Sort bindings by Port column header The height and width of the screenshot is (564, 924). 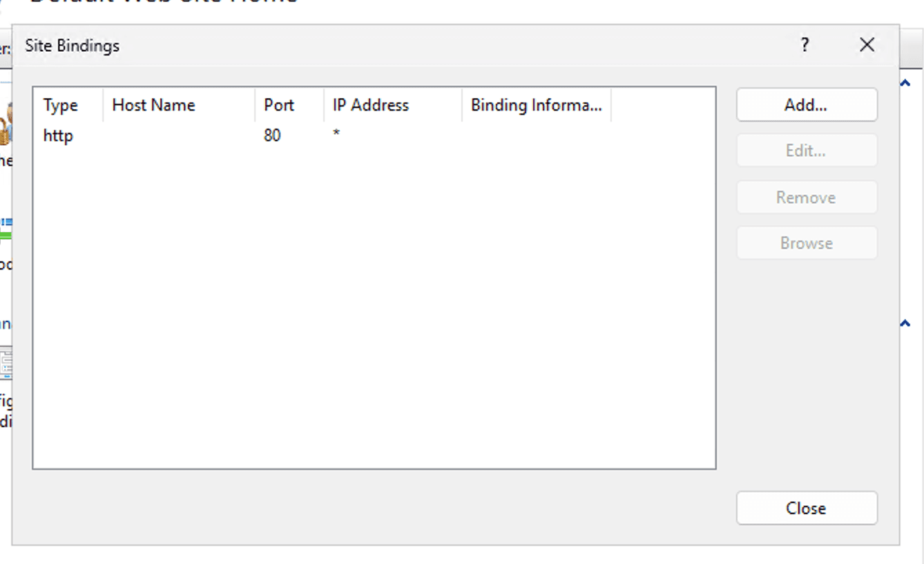click(279, 105)
